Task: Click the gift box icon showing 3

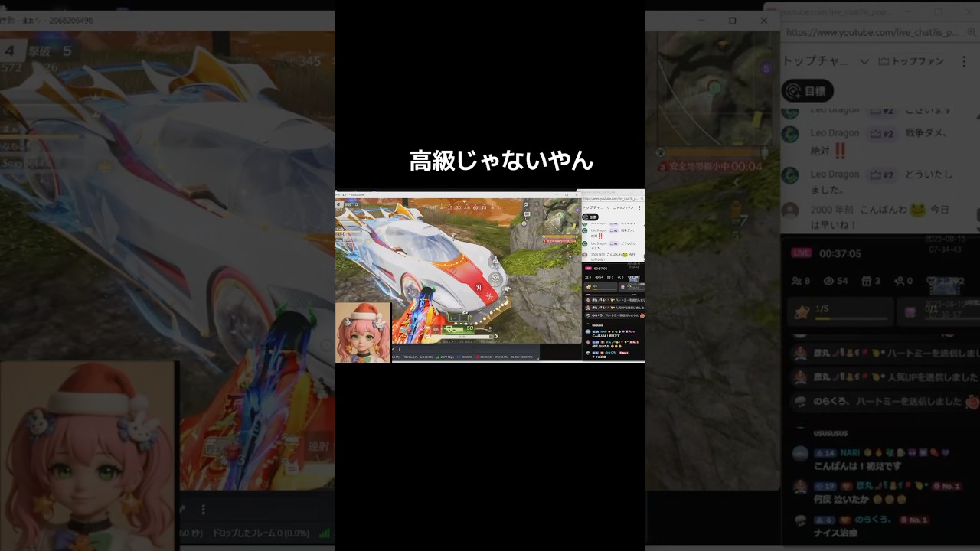Action: [x=866, y=282]
